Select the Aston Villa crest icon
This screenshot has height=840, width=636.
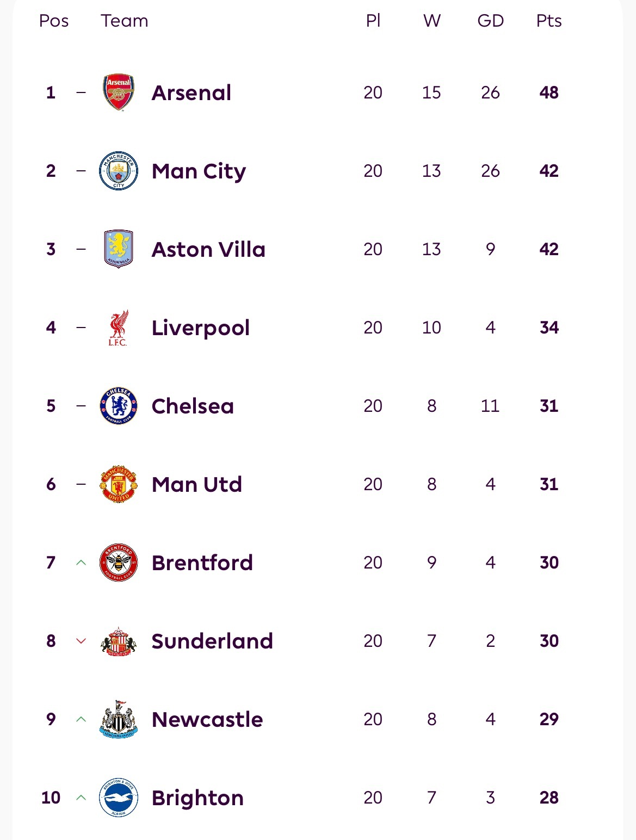click(x=119, y=249)
